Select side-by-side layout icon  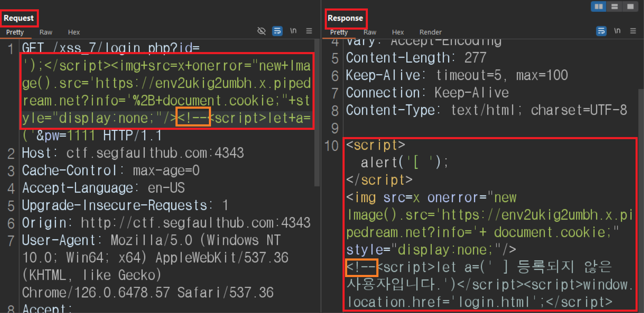click(599, 6)
